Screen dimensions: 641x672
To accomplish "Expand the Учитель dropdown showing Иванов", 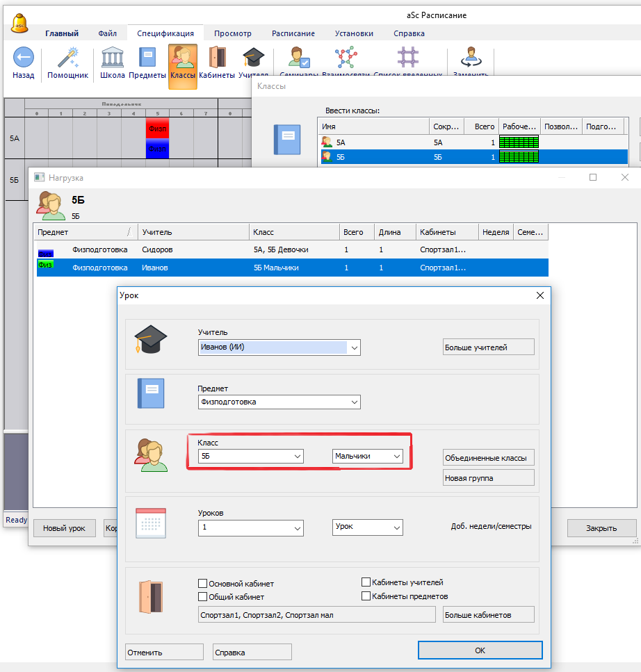I will point(355,347).
